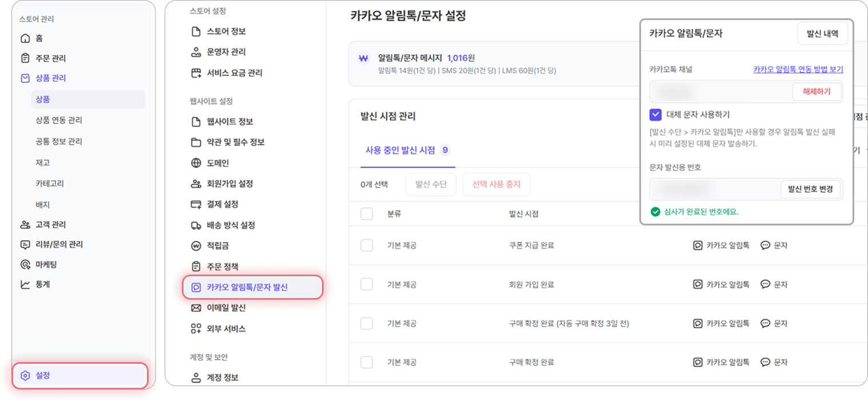Toggle the 대체 문자 사용하기 checkbox
The height and width of the screenshot is (401, 868).
656,114
